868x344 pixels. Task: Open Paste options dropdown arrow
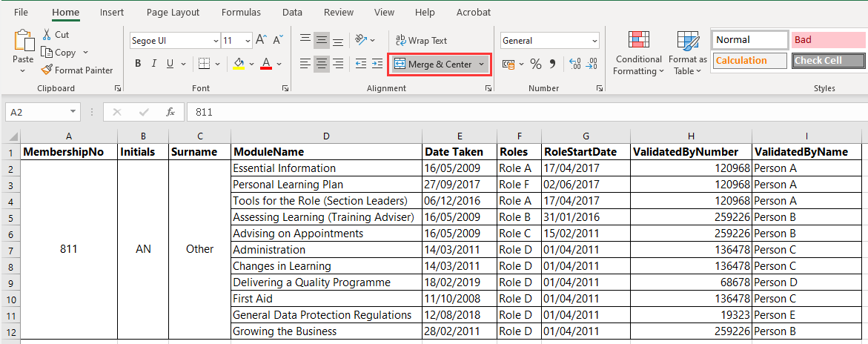click(23, 71)
